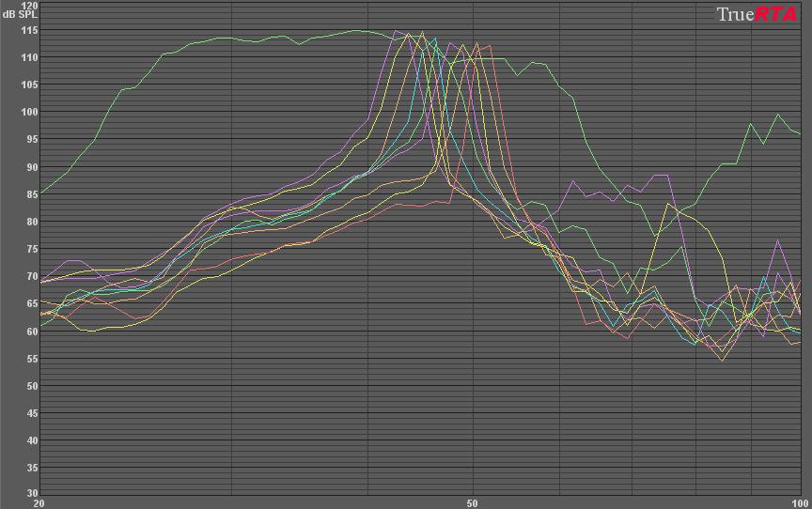Select the 50 Hz label on frequency axis

point(473,502)
